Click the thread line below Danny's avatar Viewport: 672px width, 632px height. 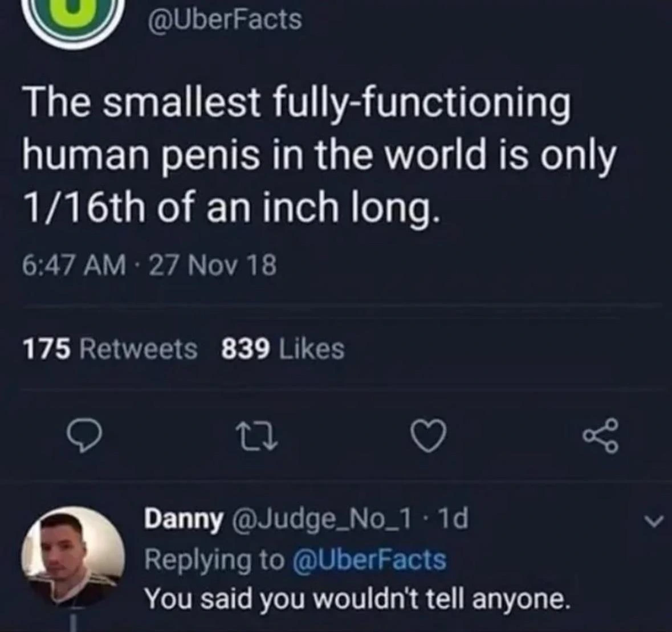point(73,623)
